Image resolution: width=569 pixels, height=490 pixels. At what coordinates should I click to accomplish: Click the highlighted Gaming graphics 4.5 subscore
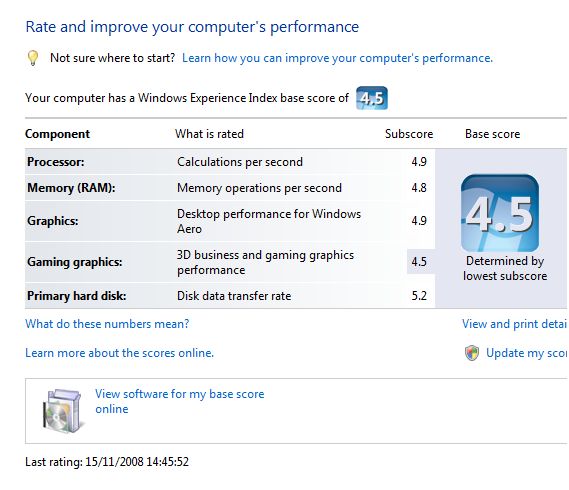419,262
